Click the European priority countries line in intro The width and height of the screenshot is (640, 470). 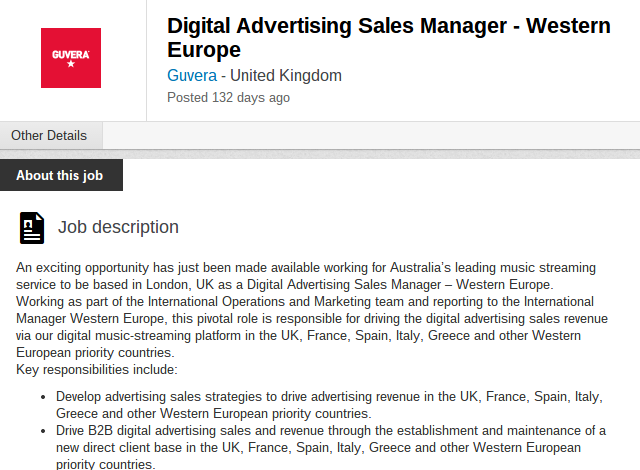(95, 352)
